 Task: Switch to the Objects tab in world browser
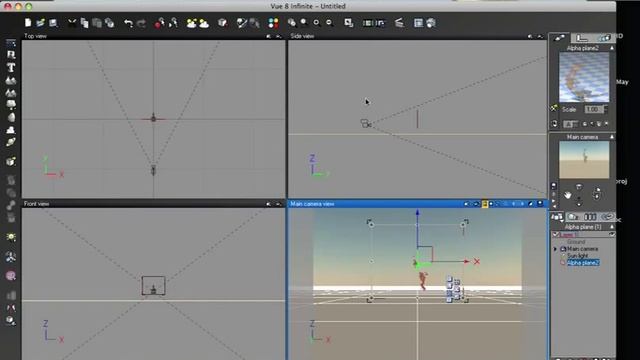pos(557,217)
